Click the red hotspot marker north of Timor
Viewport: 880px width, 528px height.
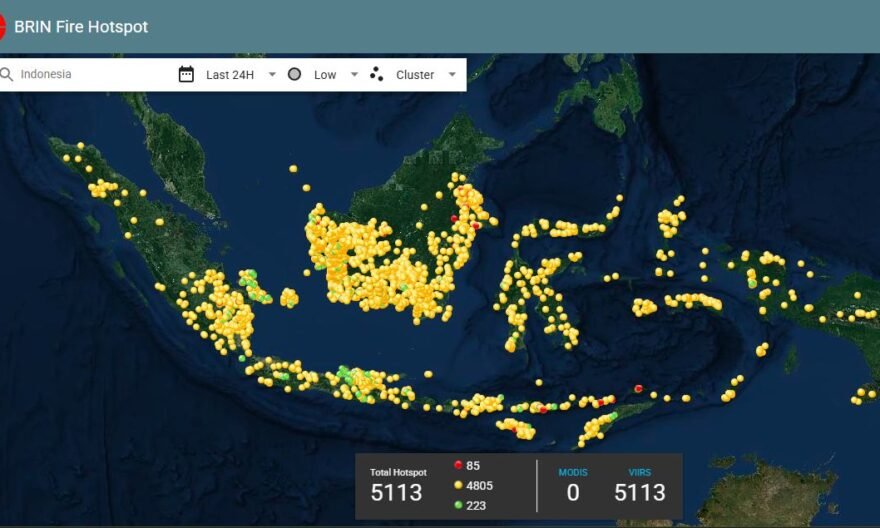[638, 388]
